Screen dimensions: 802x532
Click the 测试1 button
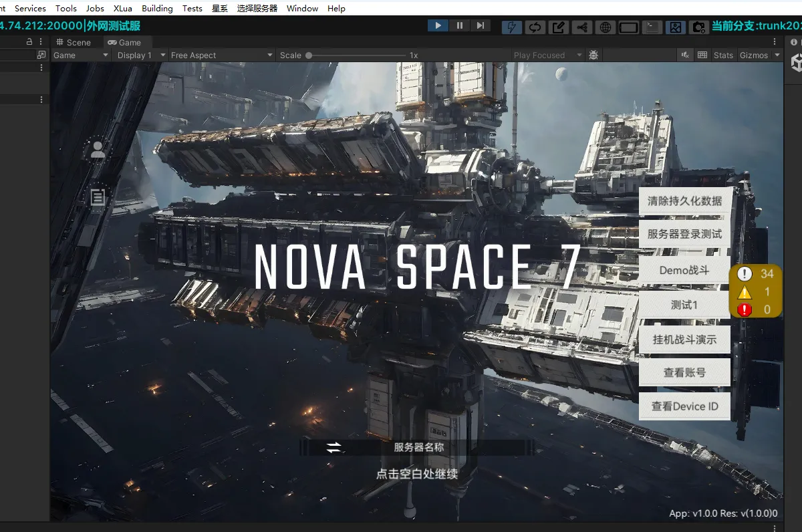pyautogui.click(x=685, y=305)
